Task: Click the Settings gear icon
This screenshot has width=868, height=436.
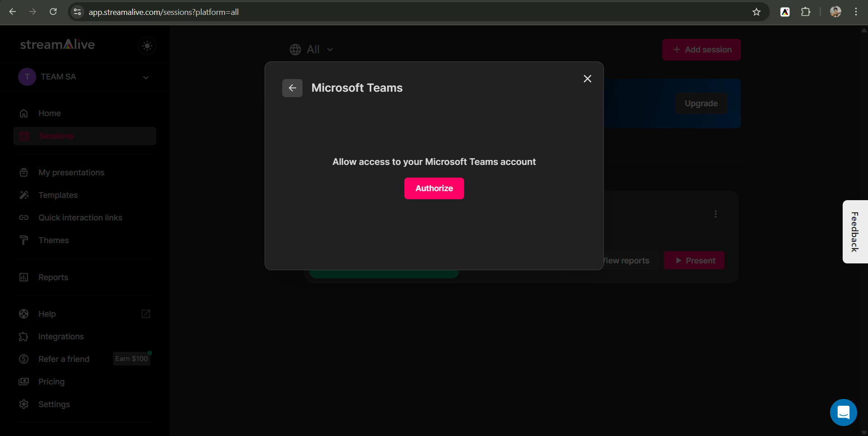Action: (x=24, y=404)
